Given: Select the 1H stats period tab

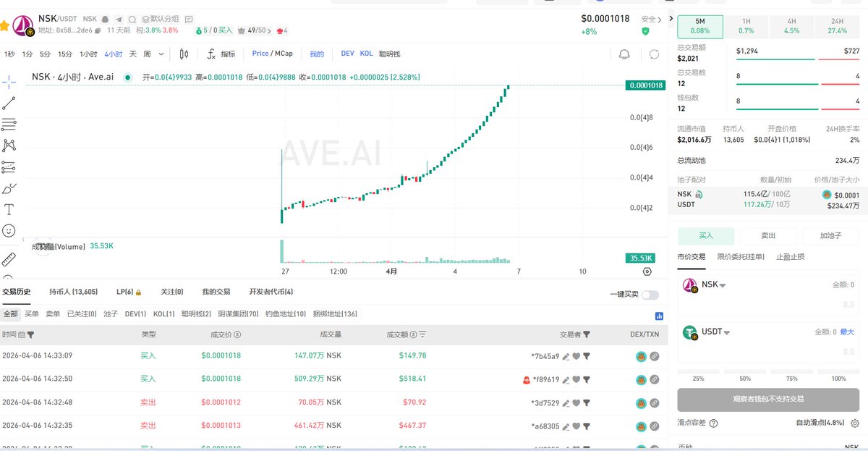Looking at the screenshot, I should (x=746, y=26).
